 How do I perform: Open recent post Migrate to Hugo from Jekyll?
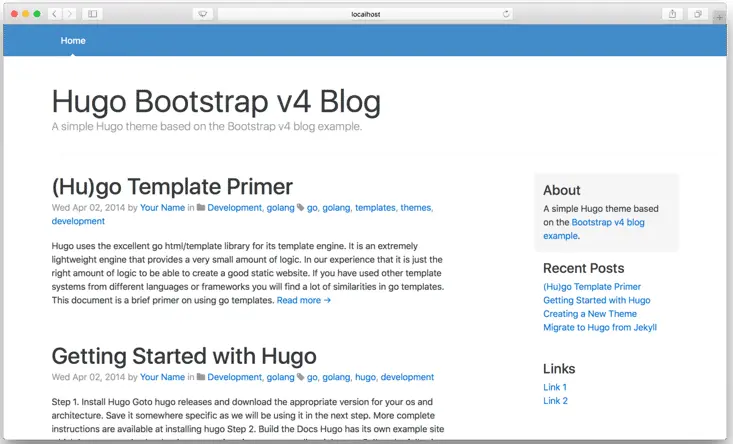click(600, 327)
